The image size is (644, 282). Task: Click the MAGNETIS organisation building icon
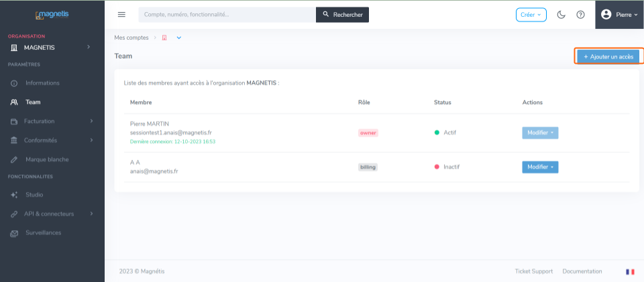(x=14, y=48)
